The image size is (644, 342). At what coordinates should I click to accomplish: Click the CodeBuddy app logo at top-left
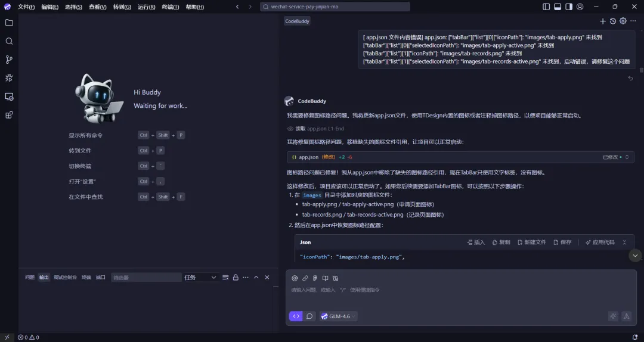tap(7, 7)
